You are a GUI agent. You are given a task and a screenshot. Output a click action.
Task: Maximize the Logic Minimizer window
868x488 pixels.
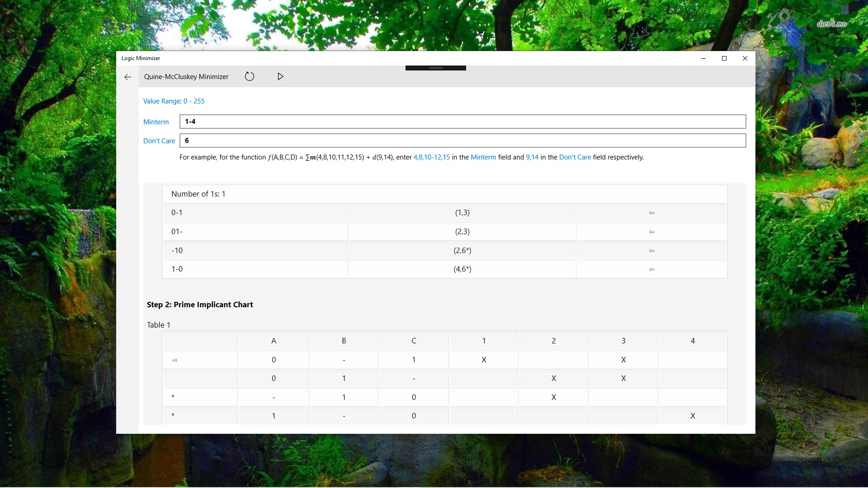click(x=724, y=58)
